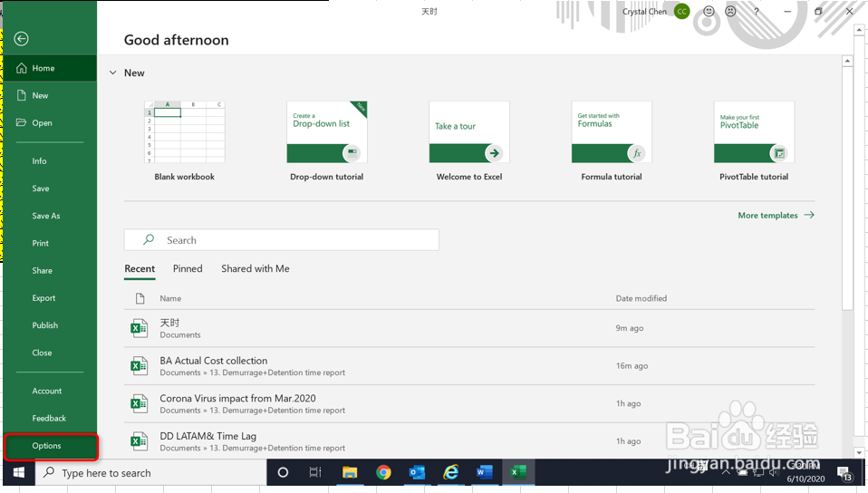Send a smile feedback face icon
This screenshot has height=493, width=868.
(x=709, y=11)
